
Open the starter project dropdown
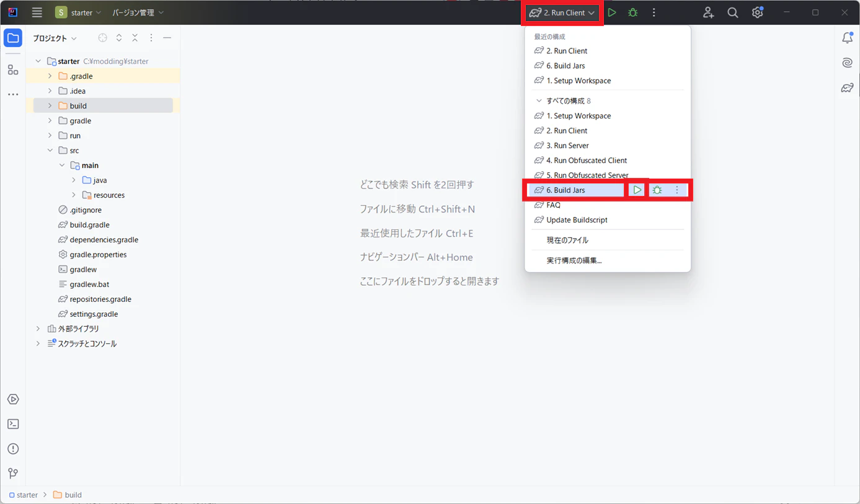[78, 12]
